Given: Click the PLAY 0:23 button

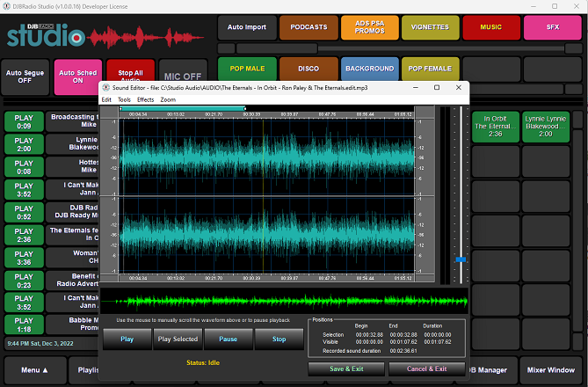Looking at the screenshot, I should (24, 281).
